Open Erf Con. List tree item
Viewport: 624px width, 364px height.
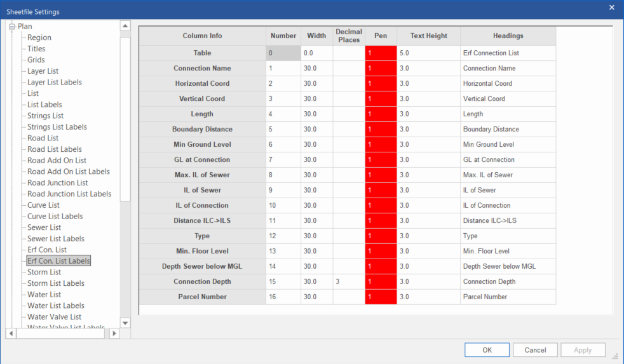[46, 250]
